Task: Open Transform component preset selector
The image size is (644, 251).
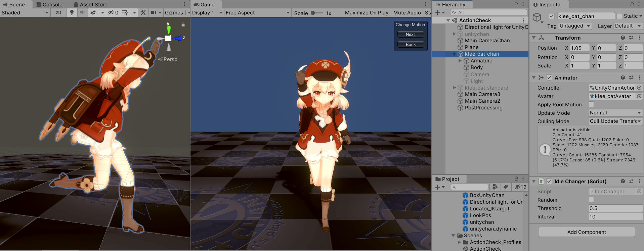Action: point(631,38)
